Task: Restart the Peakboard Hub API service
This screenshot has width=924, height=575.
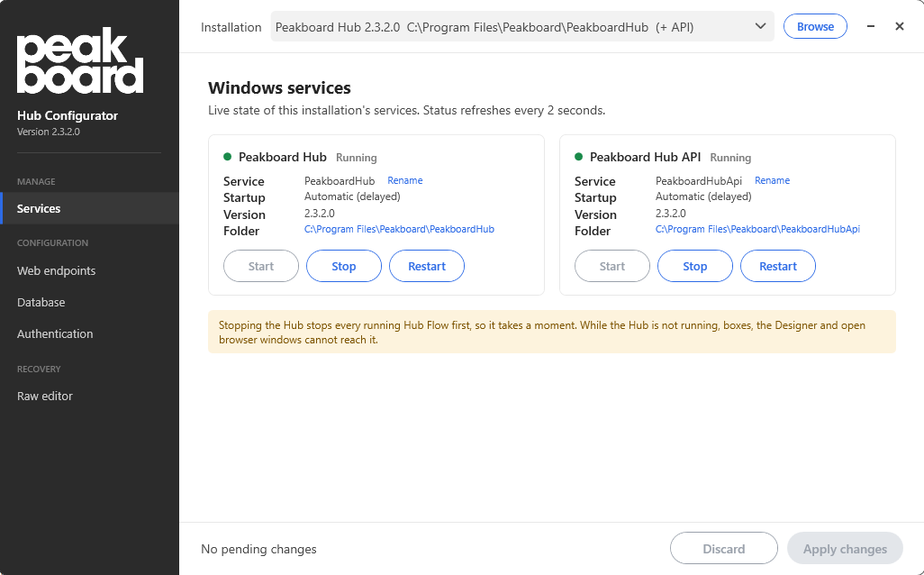Action: click(778, 266)
